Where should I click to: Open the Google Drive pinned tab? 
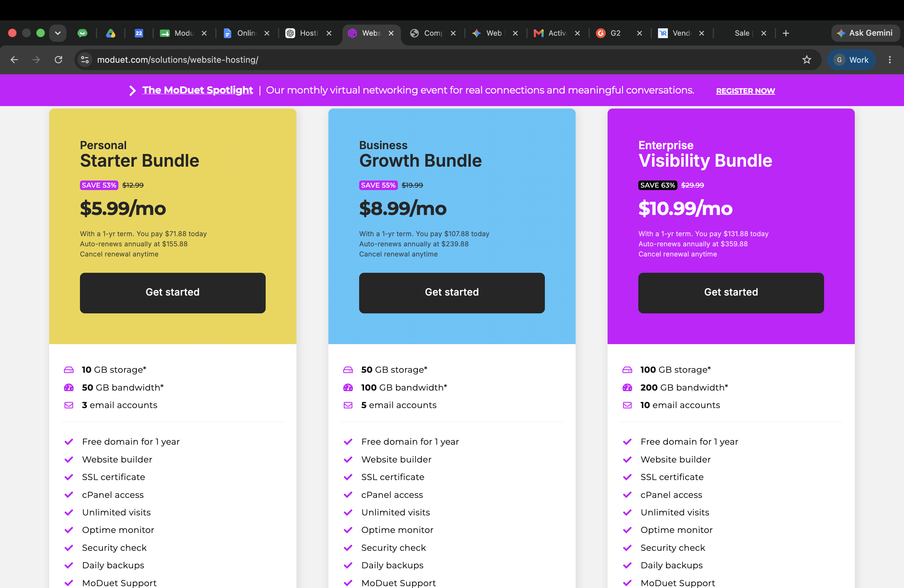[110, 34]
